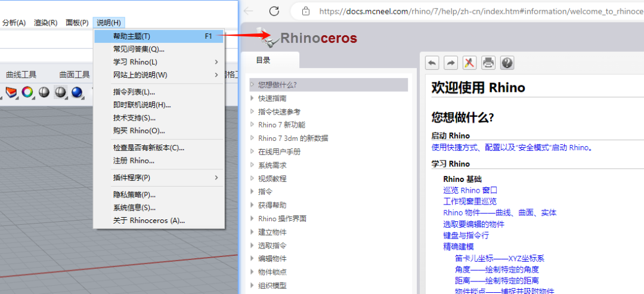Expand the 网站上的说明(W) submenu
The image size is (644, 294).
(159, 75)
